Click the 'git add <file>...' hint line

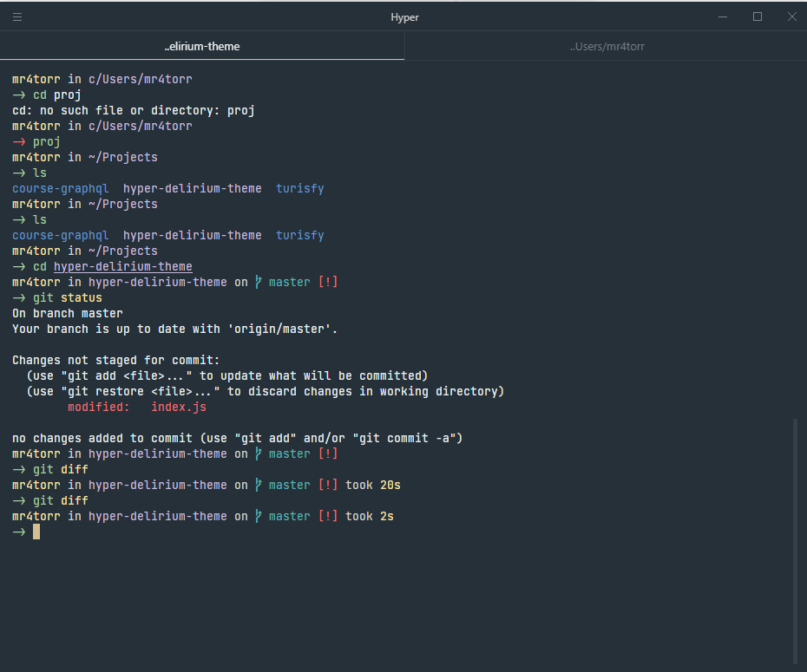tap(227, 375)
